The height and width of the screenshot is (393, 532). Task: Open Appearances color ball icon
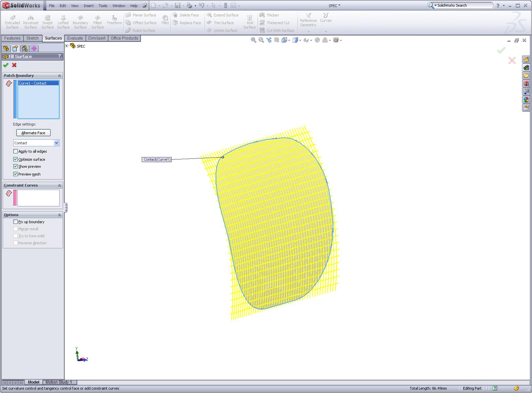(526, 100)
